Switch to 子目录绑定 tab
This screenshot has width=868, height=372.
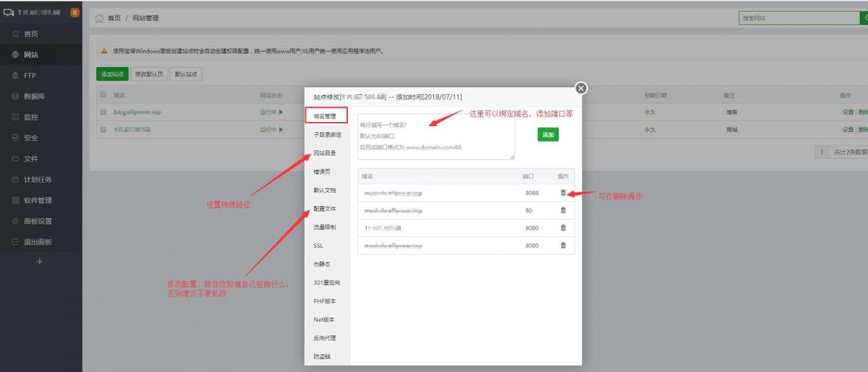328,135
